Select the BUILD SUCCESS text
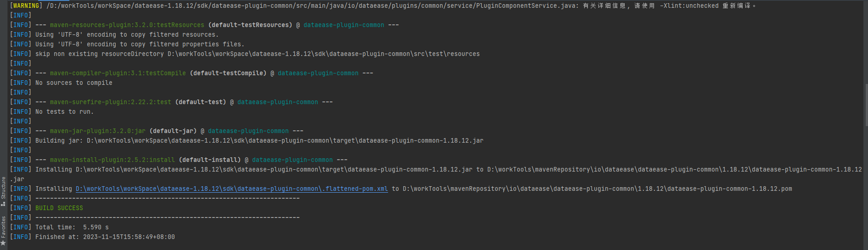This screenshot has width=868, height=250. tap(59, 208)
